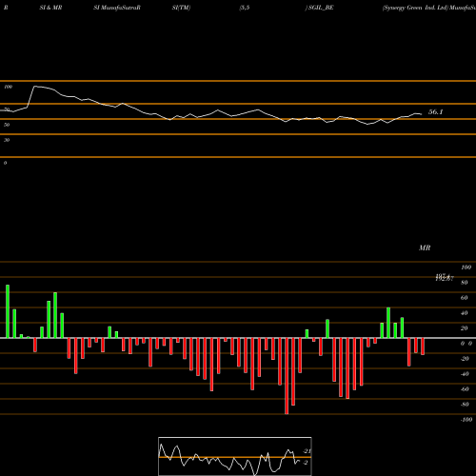Click the 'SGIL_BE' symbol label
Viewport: 476px width, 476px height.
click(321, 8)
